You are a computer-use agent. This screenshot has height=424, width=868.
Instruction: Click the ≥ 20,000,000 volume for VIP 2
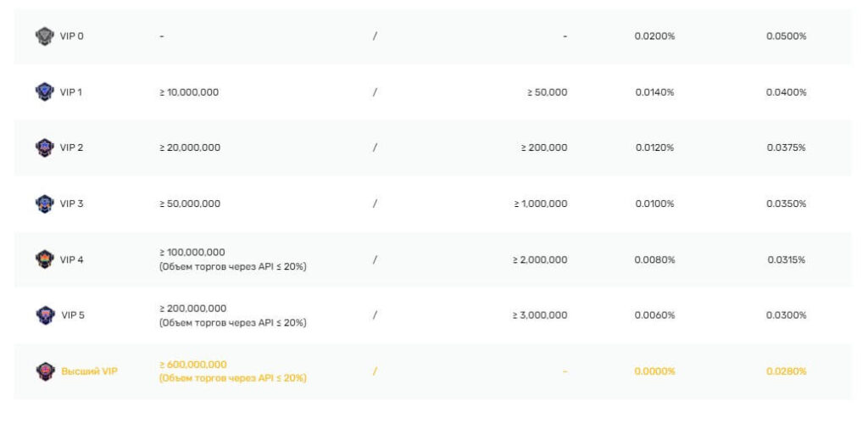click(189, 148)
